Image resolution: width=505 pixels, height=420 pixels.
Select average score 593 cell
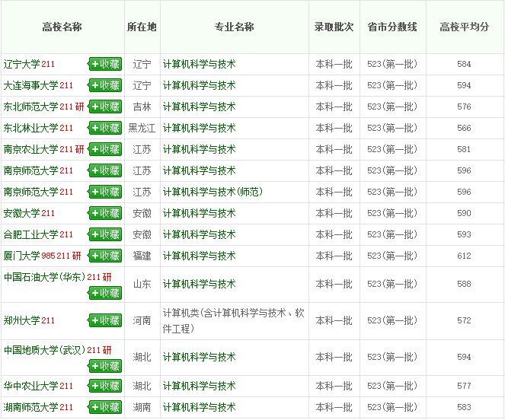(464, 234)
